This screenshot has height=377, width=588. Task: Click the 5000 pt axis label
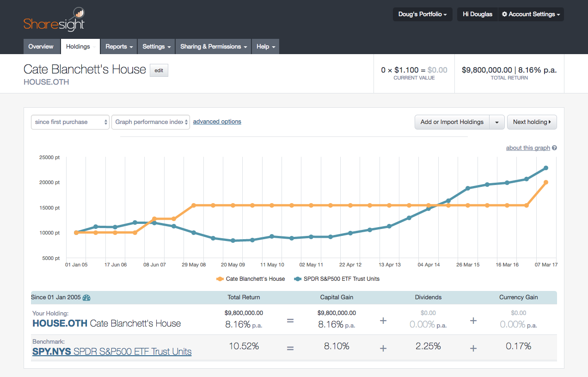(x=51, y=258)
